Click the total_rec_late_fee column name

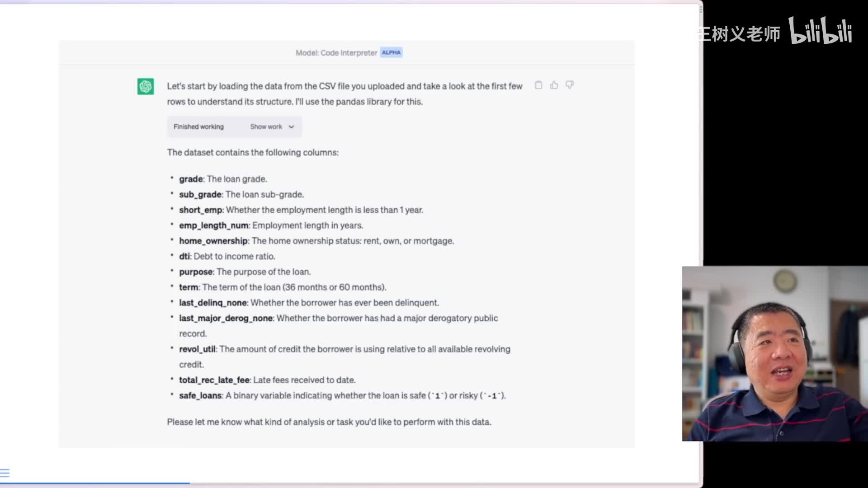point(214,380)
